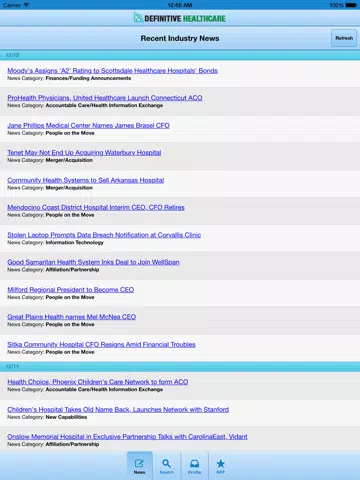
Task: Open Stolen Laptop Data Breach article
Action: pos(104,235)
